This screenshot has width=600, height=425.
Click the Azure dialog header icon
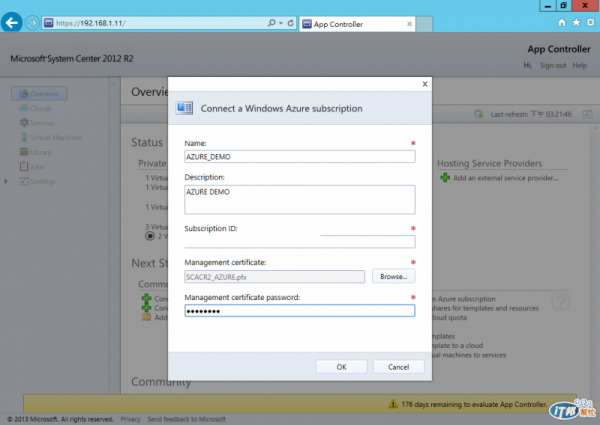(x=184, y=108)
